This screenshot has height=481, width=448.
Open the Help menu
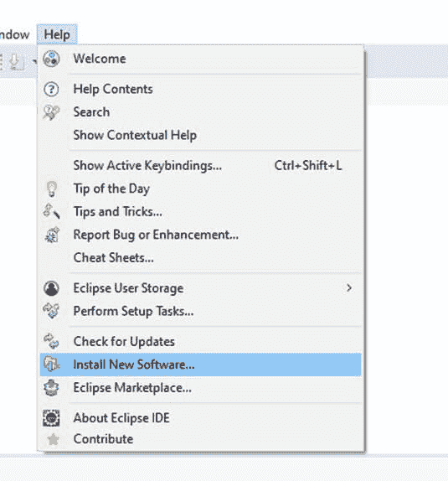[x=57, y=34]
